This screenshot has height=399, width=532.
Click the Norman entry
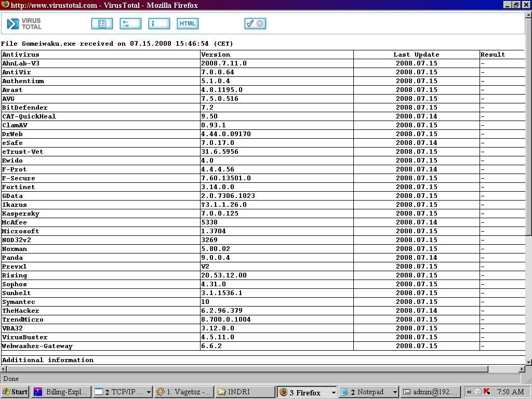tap(14, 249)
